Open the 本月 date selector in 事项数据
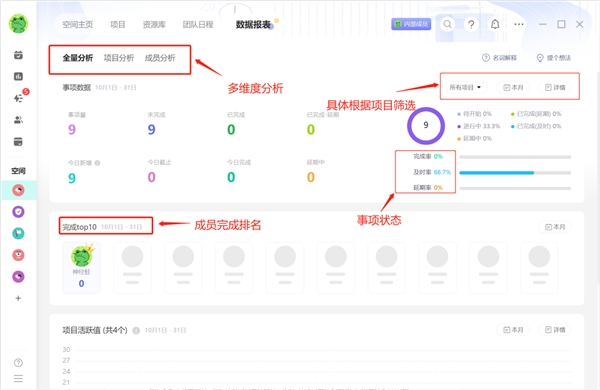The image size is (600, 390). click(513, 88)
